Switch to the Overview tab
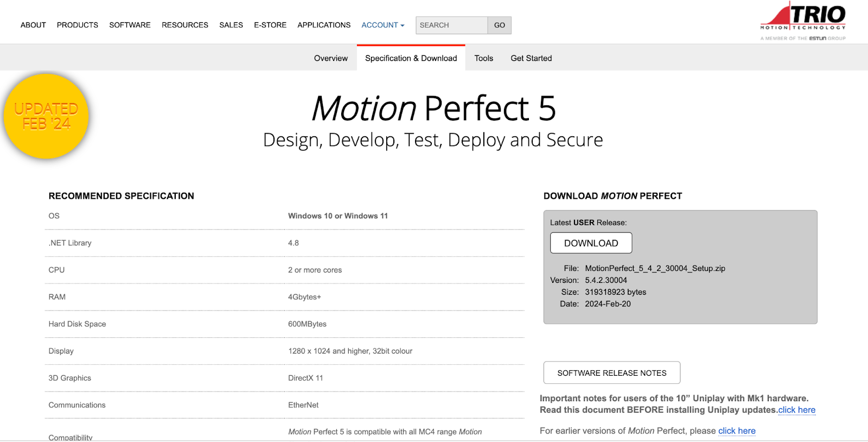This screenshot has width=868, height=442. [x=331, y=58]
